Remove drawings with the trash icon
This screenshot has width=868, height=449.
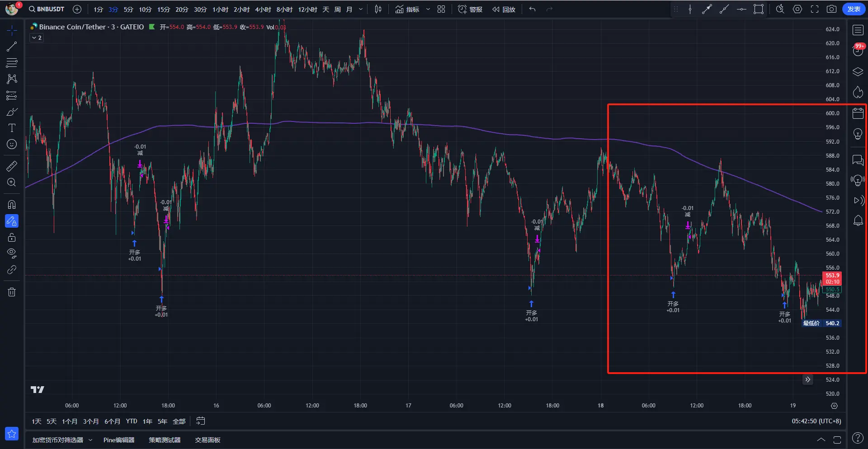click(12, 292)
